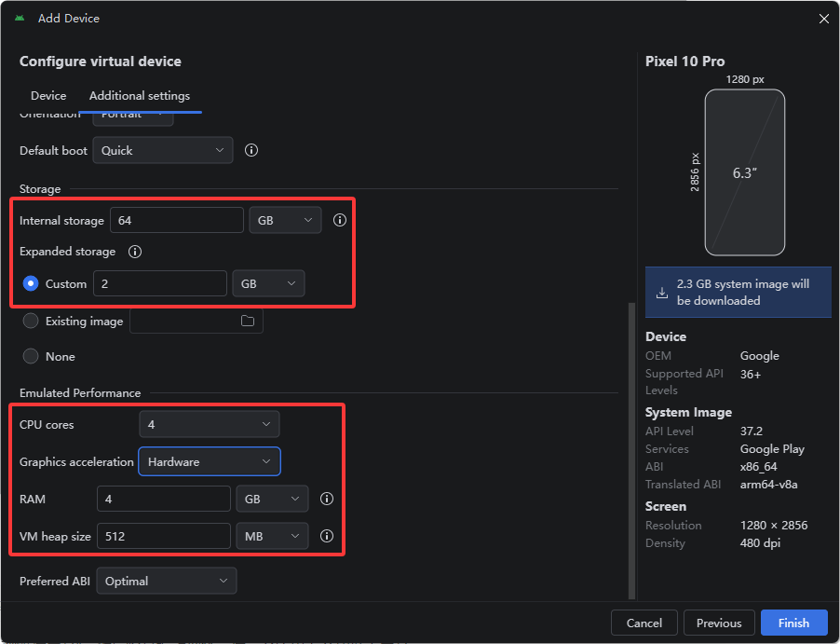Click the '37.2' API Level value
Image resolution: width=840 pixels, height=644 pixels.
pos(752,431)
